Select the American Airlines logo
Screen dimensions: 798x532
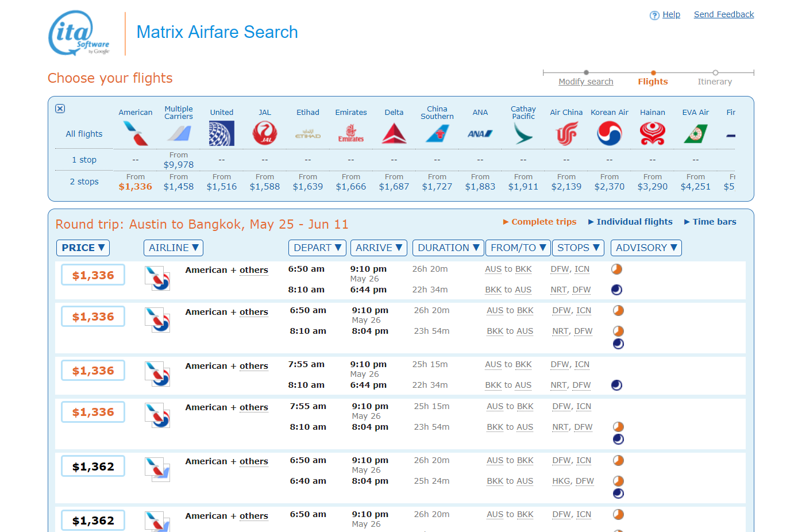136,134
